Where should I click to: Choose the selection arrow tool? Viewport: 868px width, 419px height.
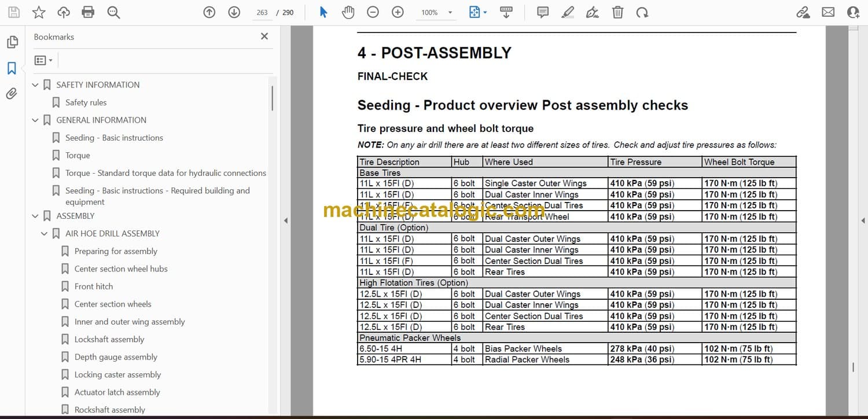click(x=323, y=12)
